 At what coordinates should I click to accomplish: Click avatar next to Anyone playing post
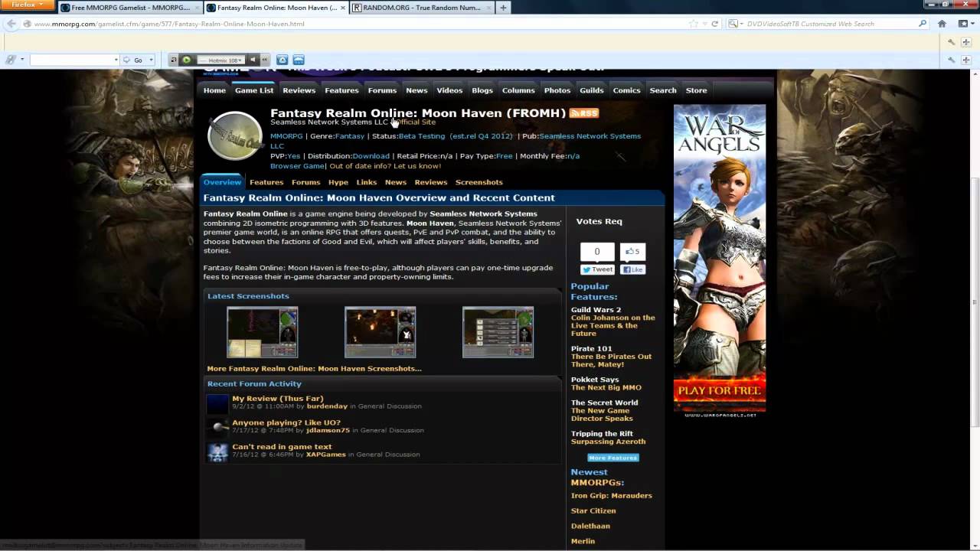[217, 427]
